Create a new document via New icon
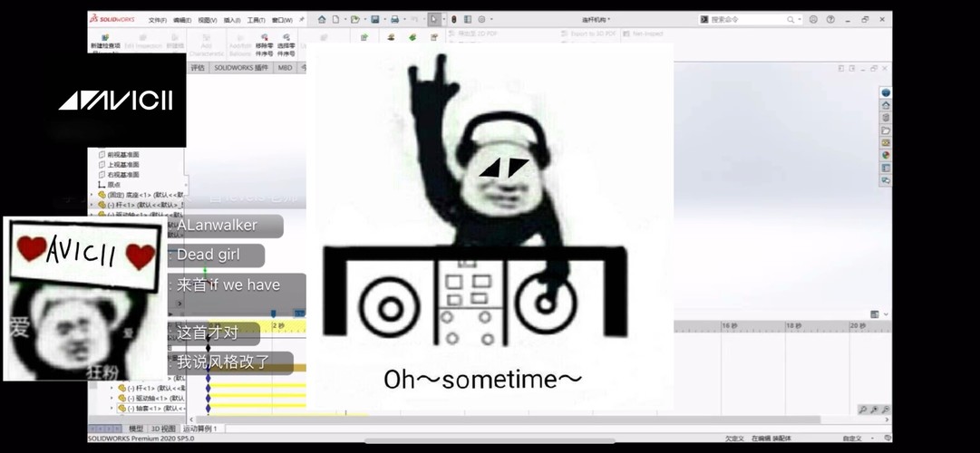The image size is (980, 453). click(x=335, y=19)
